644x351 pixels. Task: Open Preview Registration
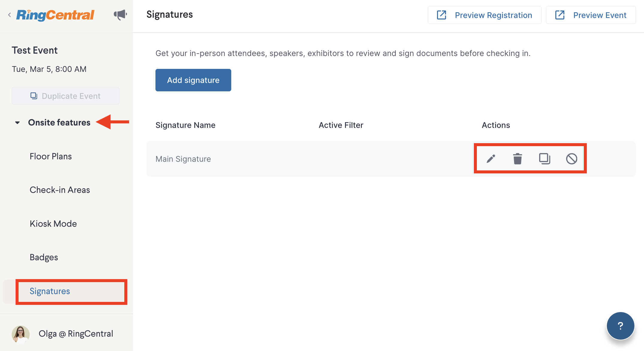[x=484, y=15]
